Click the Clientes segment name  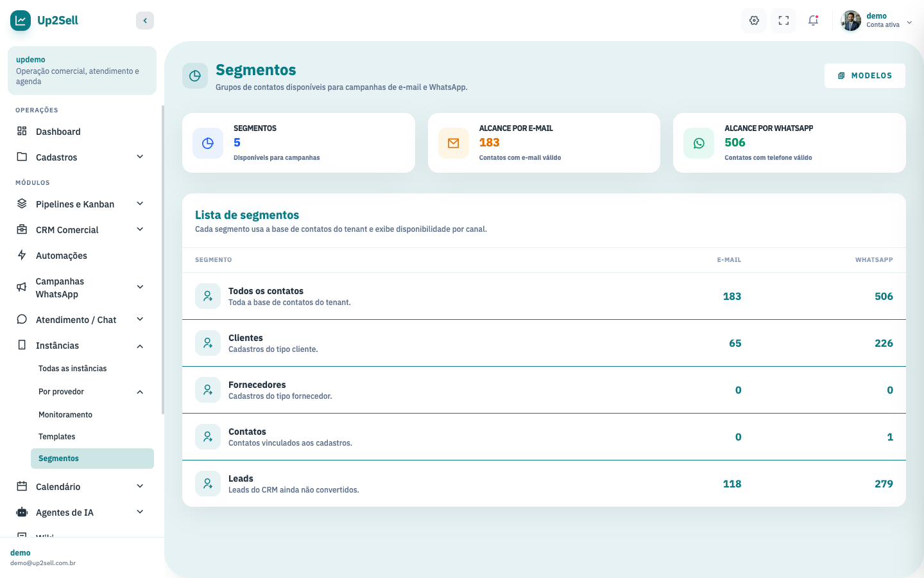pos(246,338)
